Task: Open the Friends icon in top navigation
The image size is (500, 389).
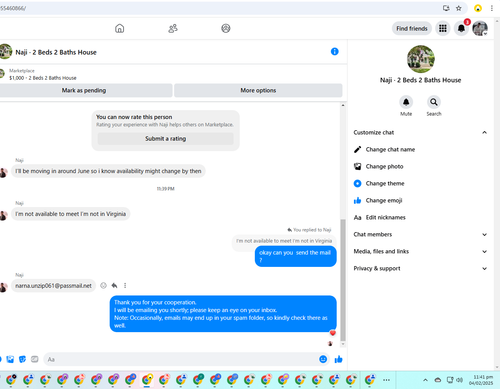Action: click(x=173, y=29)
